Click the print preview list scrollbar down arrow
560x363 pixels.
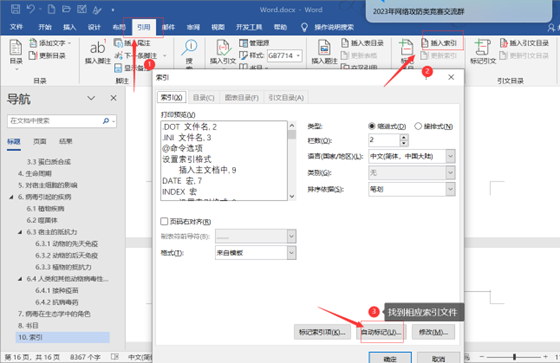pyautogui.click(x=292, y=196)
